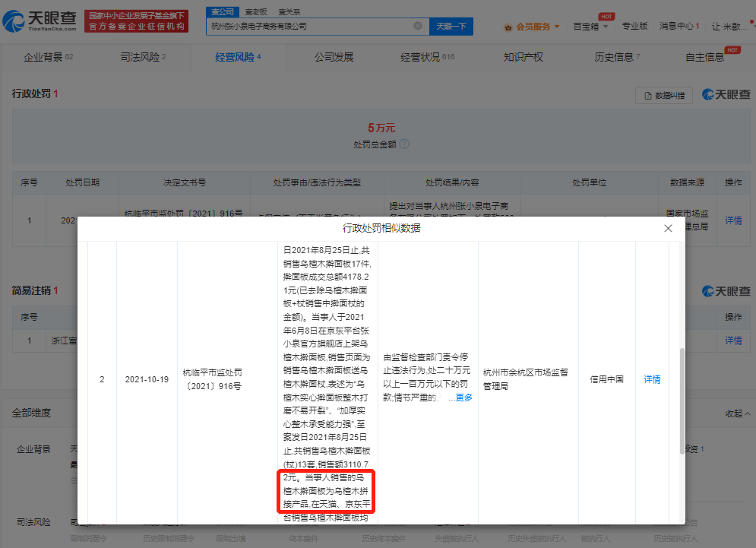
Task: Collapse the 全部维度 section via 收起
Action: click(x=736, y=413)
